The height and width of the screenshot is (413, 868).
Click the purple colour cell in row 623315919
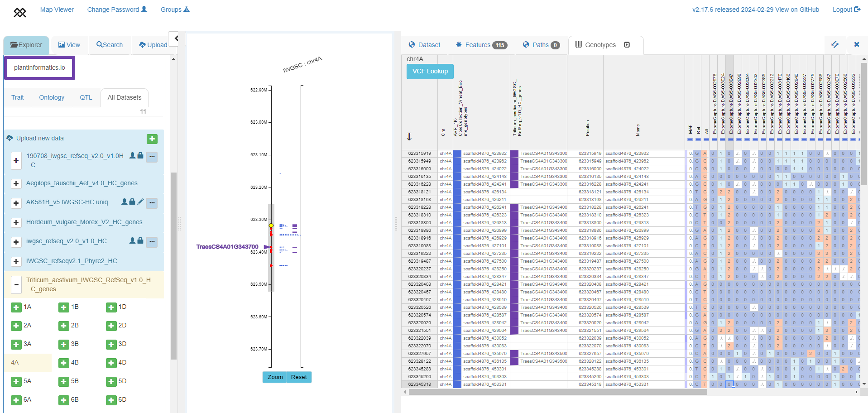coord(514,154)
